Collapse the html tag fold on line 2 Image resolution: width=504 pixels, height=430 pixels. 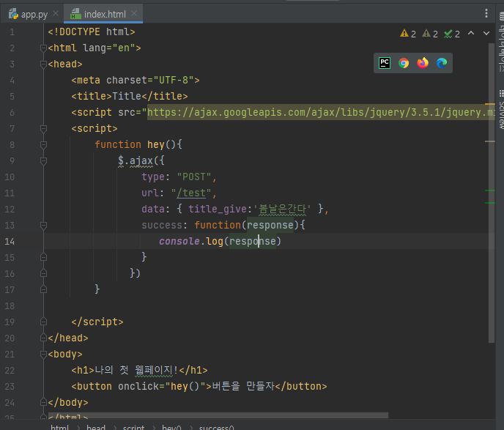tap(43, 48)
